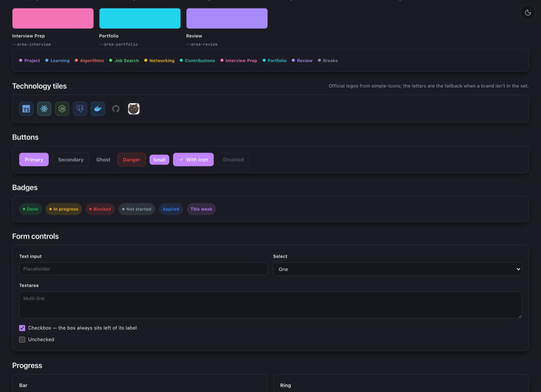Click the --area-review variable text

(202, 44)
